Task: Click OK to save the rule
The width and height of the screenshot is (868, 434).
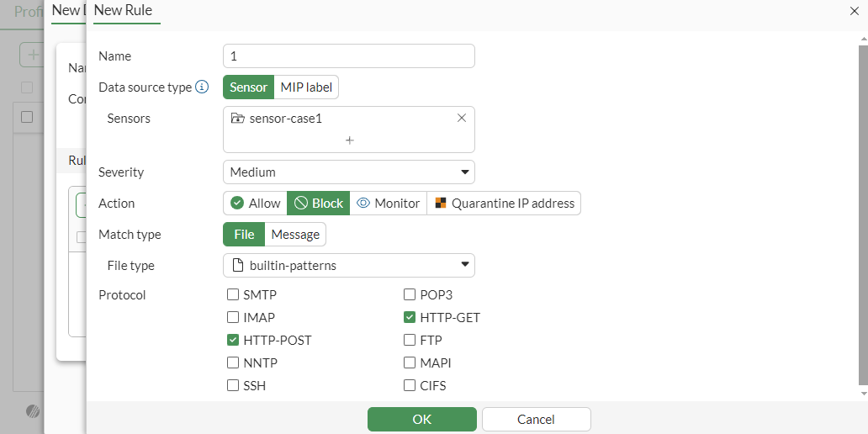Action: tap(421, 419)
